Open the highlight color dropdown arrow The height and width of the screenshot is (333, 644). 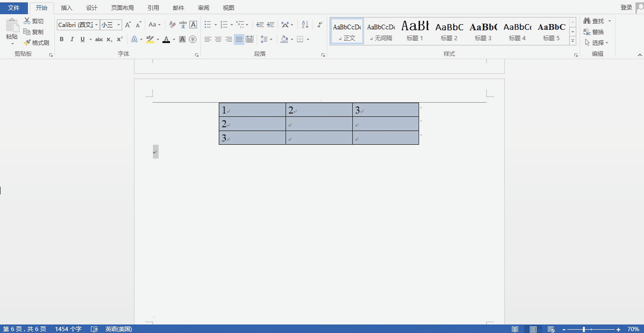pyautogui.click(x=158, y=39)
